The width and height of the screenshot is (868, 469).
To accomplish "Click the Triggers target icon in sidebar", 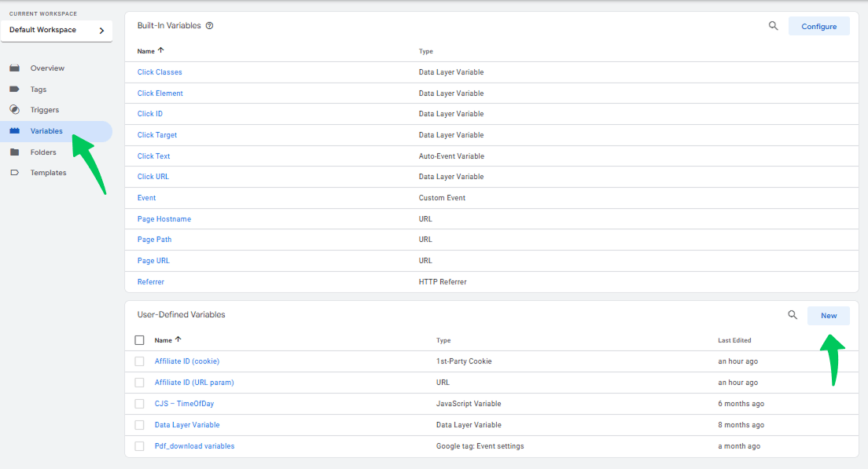I will 14,110.
